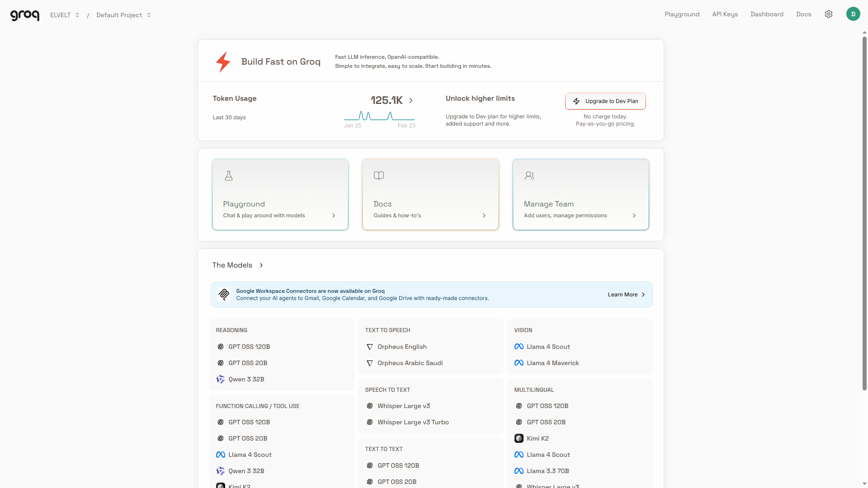The height and width of the screenshot is (488, 868).
Task: Click the users icon on Manage Team card
Action: [529, 176]
